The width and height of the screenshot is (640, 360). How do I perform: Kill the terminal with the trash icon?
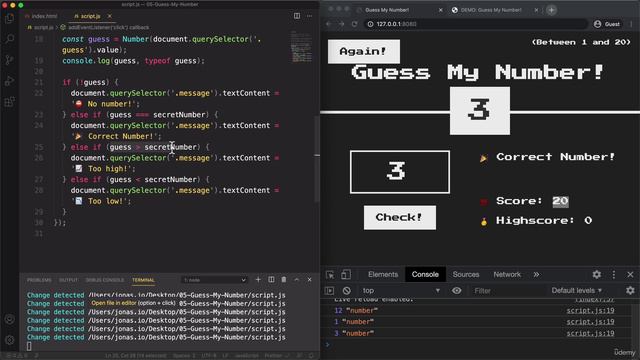point(284,280)
